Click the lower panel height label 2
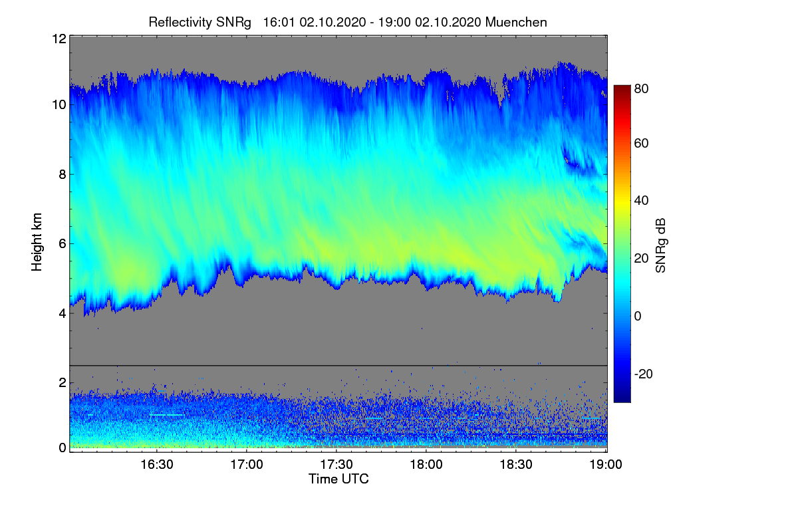This screenshot has width=798, height=532. click(61, 382)
